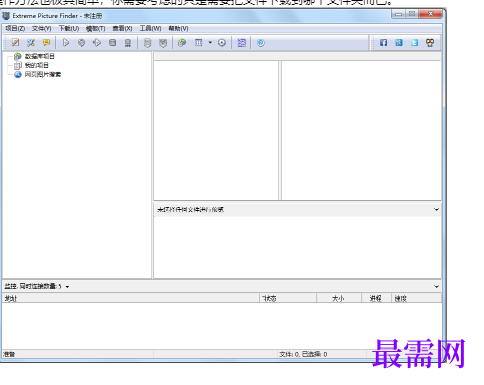The width and height of the screenshot is (484, 385).
Task: Click the yellow speech bubble toolbar icon
Action: (46, 43)
